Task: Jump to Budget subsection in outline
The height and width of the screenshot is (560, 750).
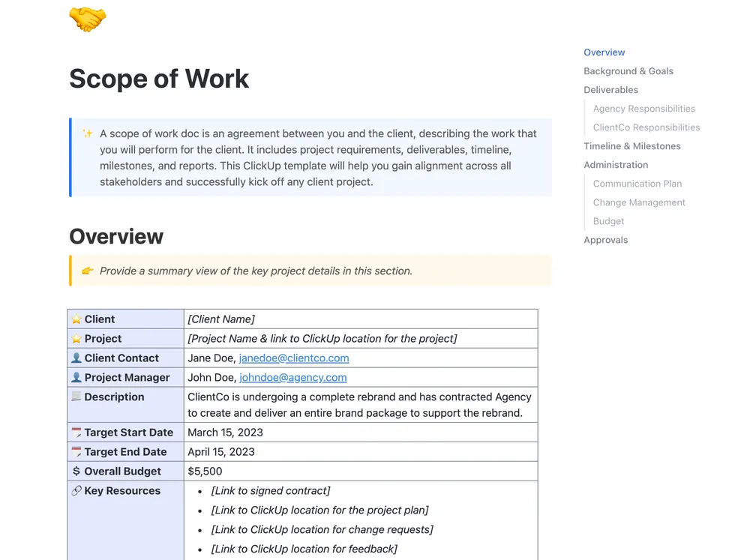Action: [x=608, y=221]
